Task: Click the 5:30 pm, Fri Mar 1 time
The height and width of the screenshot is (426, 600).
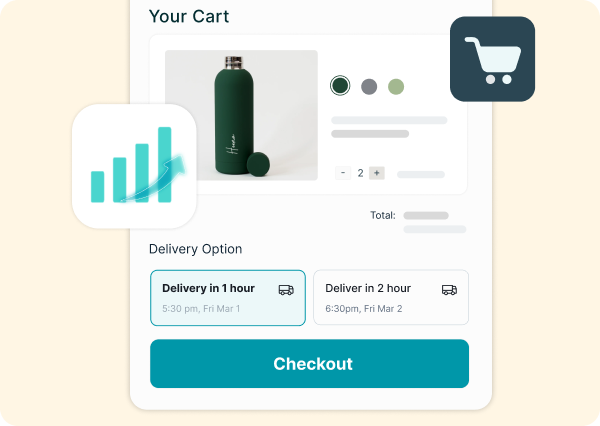Action: point(201,308)
